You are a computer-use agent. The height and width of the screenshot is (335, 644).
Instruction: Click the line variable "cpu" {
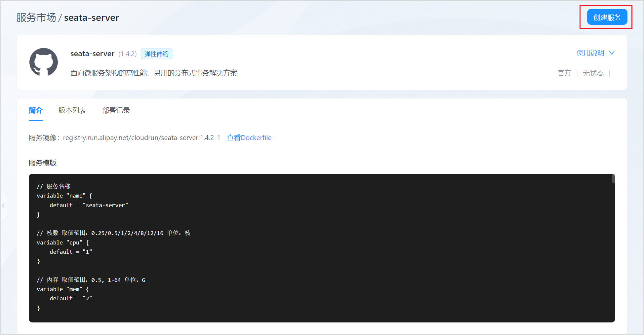(63, 242)
